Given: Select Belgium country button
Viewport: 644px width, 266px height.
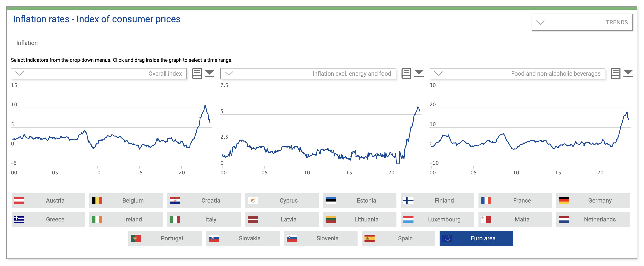Looking at the screenshot, I should [126, 201].
